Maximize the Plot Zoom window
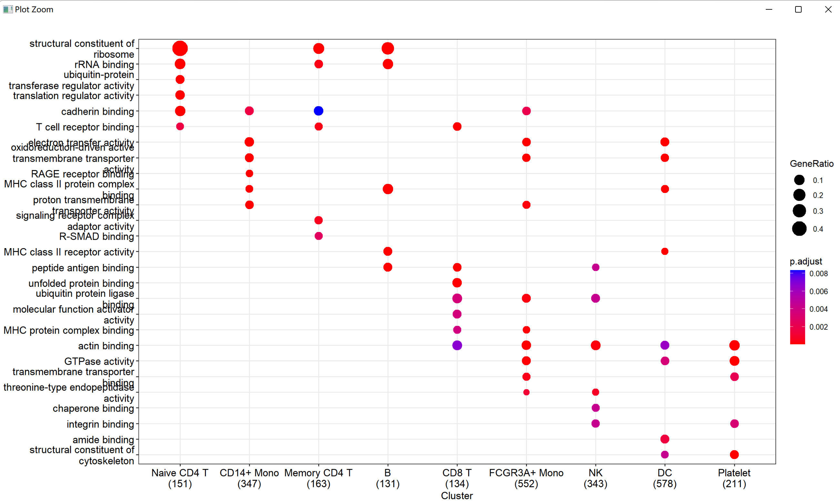 pos(798,9)
